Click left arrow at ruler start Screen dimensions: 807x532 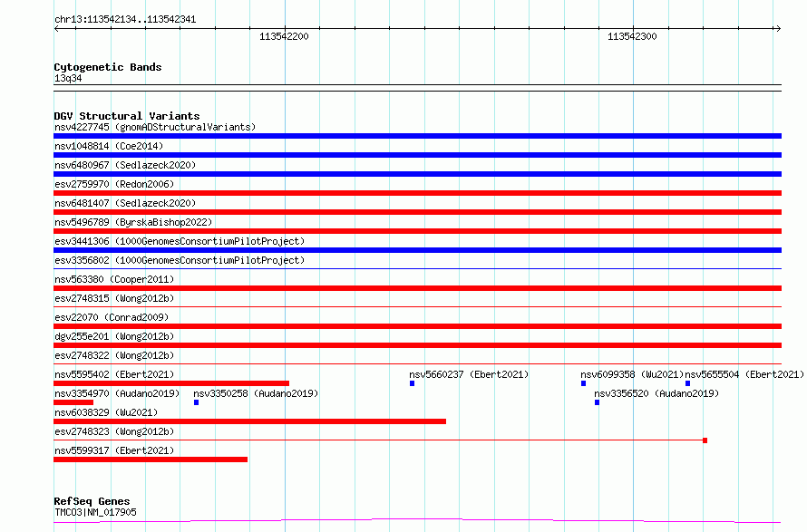[x=56, y=28]
